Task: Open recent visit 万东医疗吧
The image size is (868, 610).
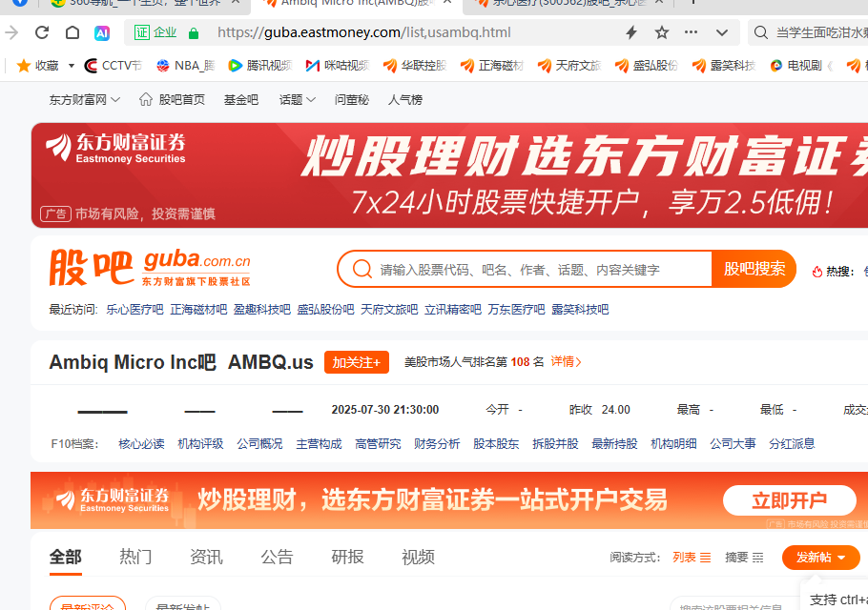Action: point(516,309)
